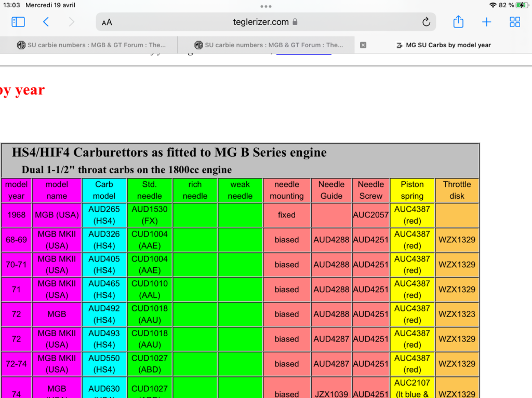This screenshot has height=398, width=532.
Task: Follow the blue underlined link at page top
Action: (303, 53)
